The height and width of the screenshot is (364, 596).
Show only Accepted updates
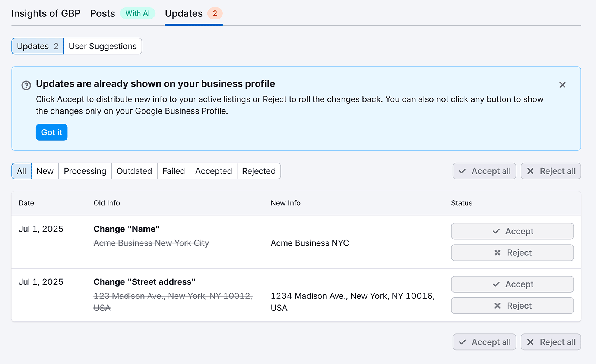213,171
